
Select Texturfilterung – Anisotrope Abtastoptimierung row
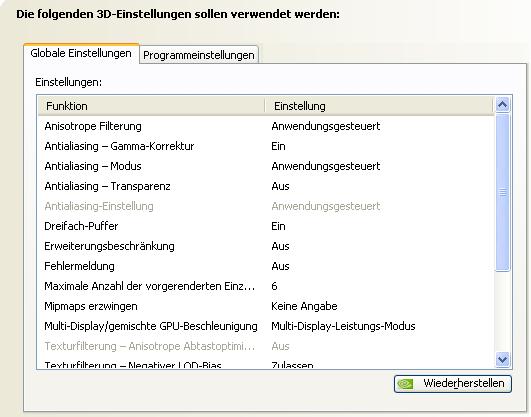point(266,346)
